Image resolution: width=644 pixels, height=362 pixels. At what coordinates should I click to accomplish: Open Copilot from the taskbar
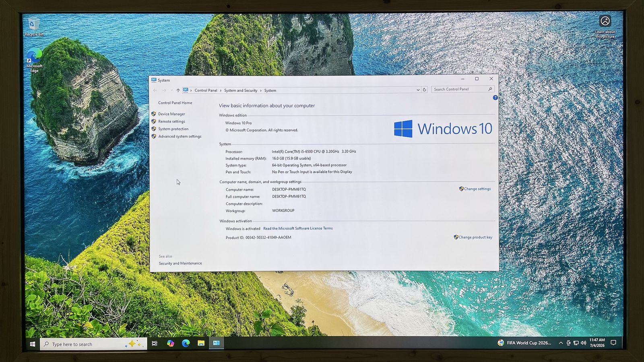point(170,343)
